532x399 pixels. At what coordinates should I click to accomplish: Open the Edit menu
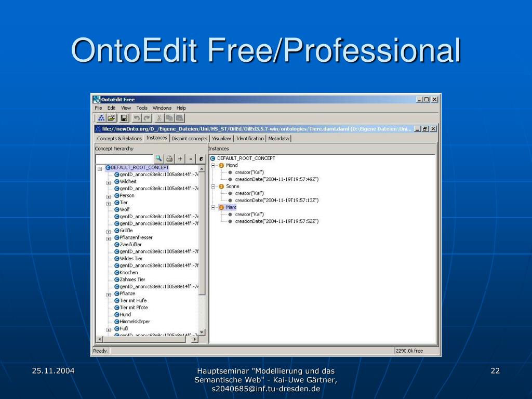click(x=111, y=108)
